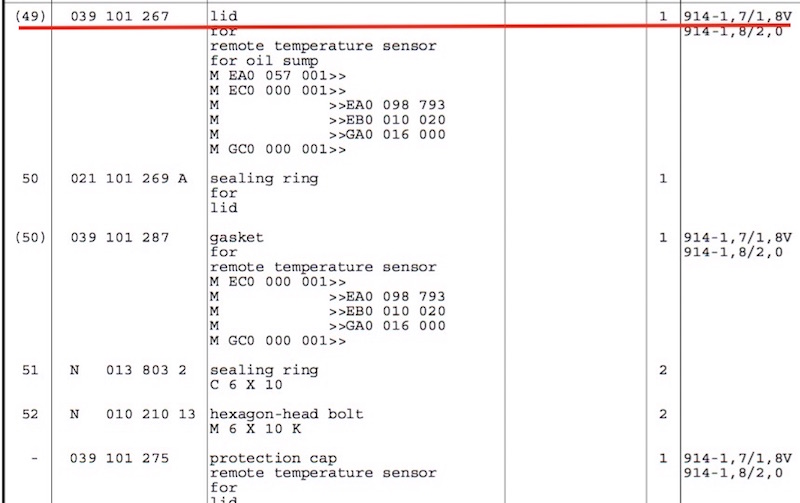Image resolution: width=800 pixels, height=503 pixels.
Task: Click position number (50) in parentheses
Action: point(30,238)
